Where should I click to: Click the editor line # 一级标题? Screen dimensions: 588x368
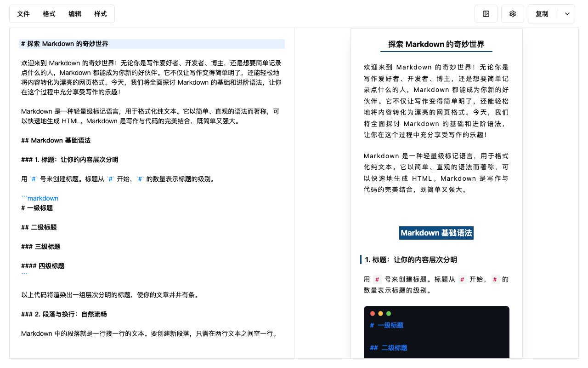(x=37, y=208)
